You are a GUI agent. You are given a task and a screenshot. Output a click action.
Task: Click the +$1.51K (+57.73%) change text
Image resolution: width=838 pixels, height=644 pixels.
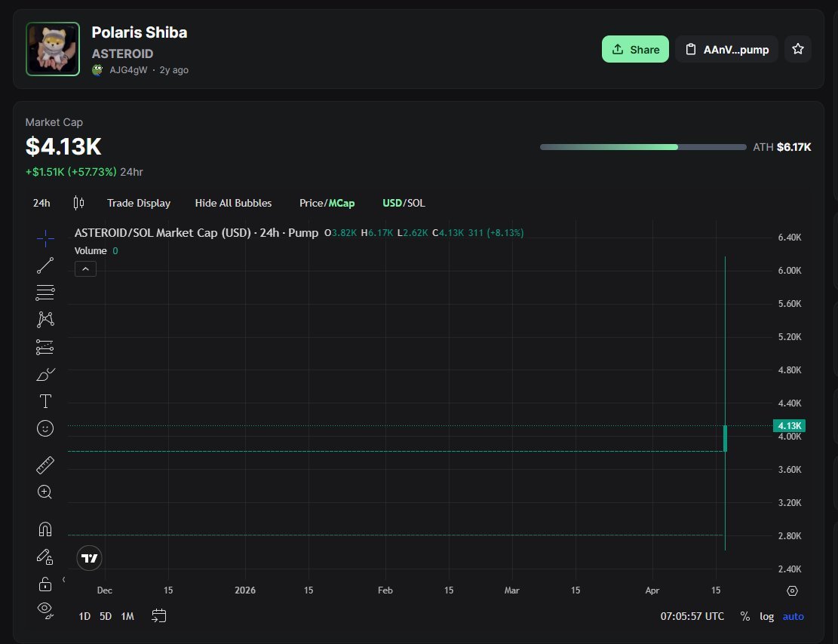[71, 172]
